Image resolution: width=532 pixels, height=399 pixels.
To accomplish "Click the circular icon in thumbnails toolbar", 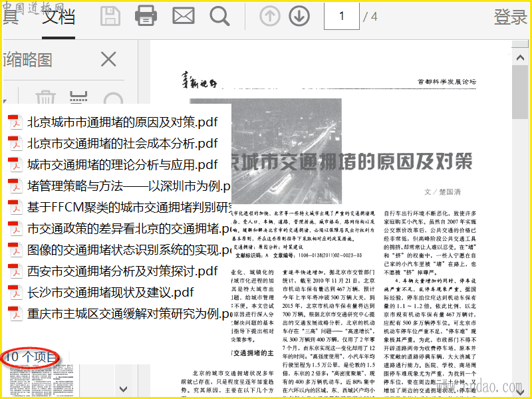I will (113, 98).
